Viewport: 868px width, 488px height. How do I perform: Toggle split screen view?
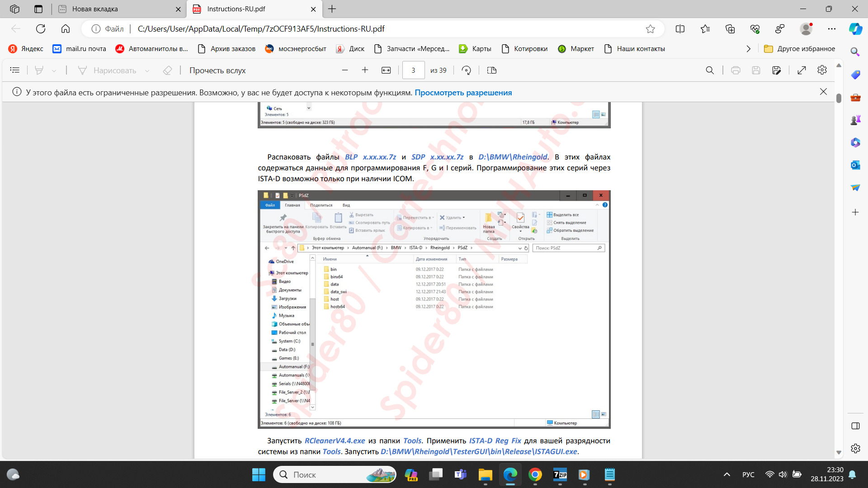[680, 29]
